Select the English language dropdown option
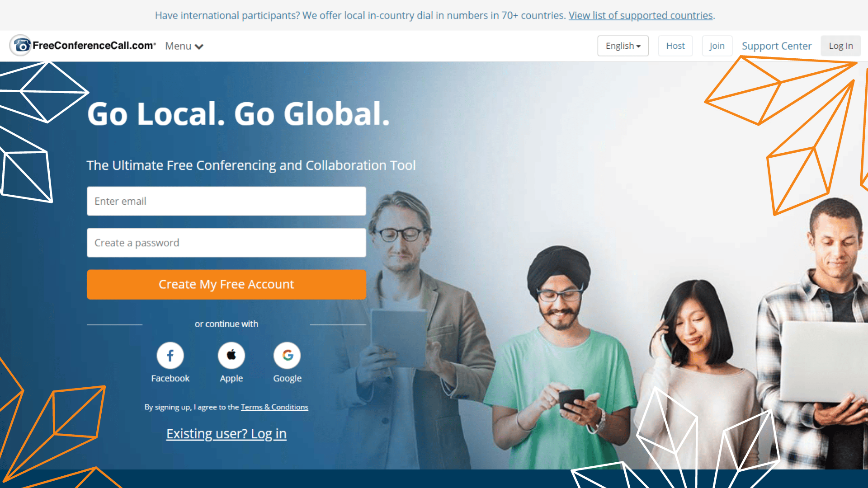Viewport: 868px width, 488px height. click(623, 45)
